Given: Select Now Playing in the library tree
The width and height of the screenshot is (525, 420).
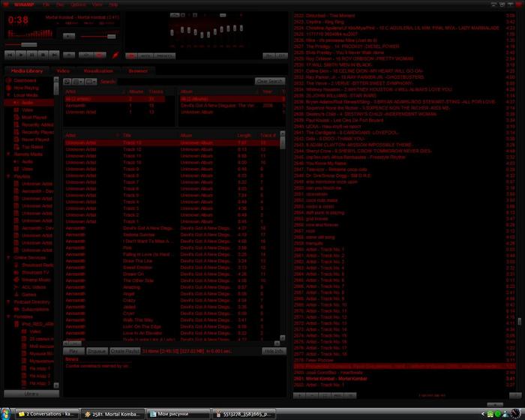Looking at the screenshot, I should coord(26,88).
